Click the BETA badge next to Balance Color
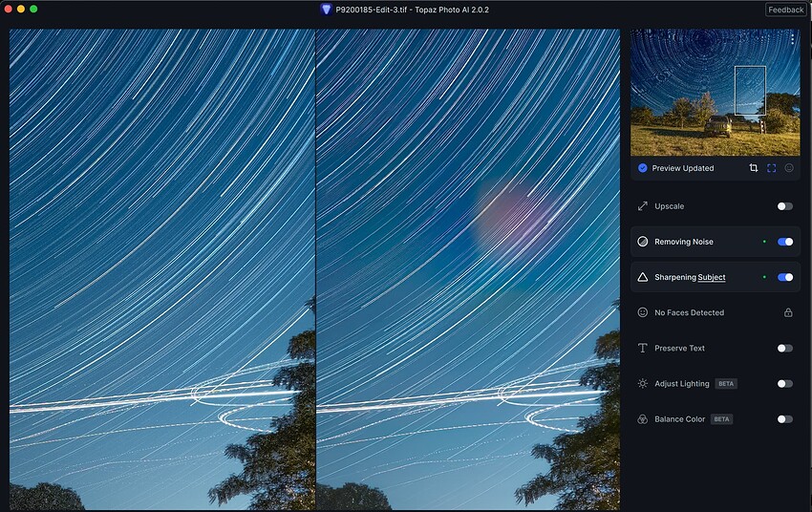The height and width of the screenshot is (512, 812). coord(721,419)
